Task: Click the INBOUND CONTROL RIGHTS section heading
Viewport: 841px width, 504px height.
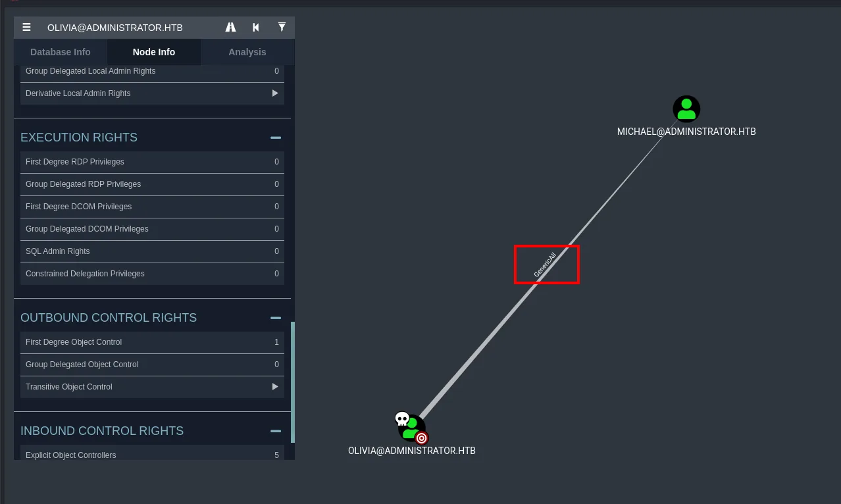Action: coord(102,431)
